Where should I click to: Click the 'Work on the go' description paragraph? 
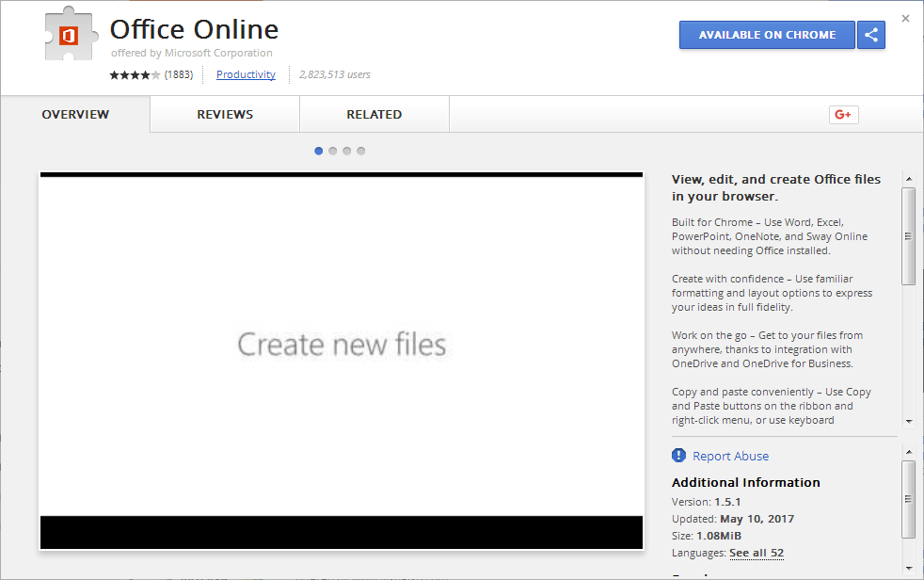[767, 349]
